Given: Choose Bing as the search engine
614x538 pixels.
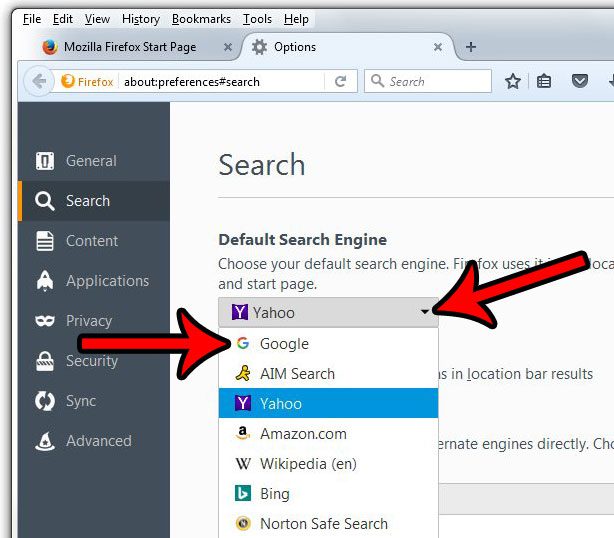Looking at the screenshot, I should pos(274,494).
